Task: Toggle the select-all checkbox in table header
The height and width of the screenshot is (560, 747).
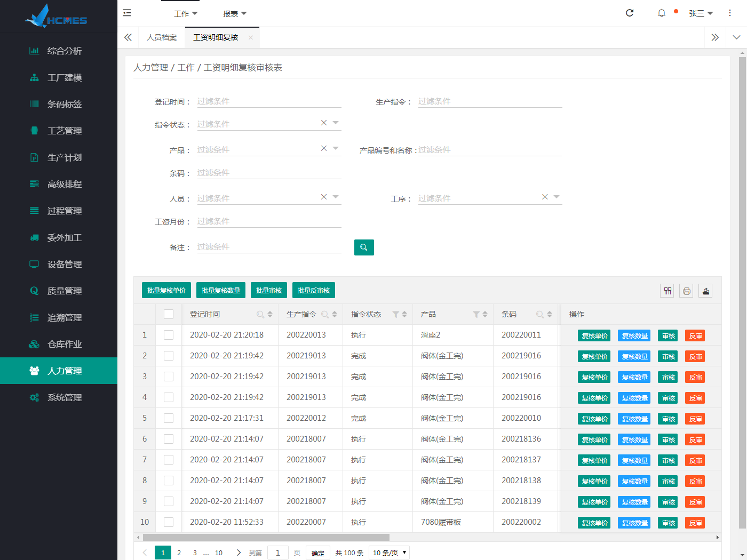Action: pyautogui.click(x=169, y=314)
